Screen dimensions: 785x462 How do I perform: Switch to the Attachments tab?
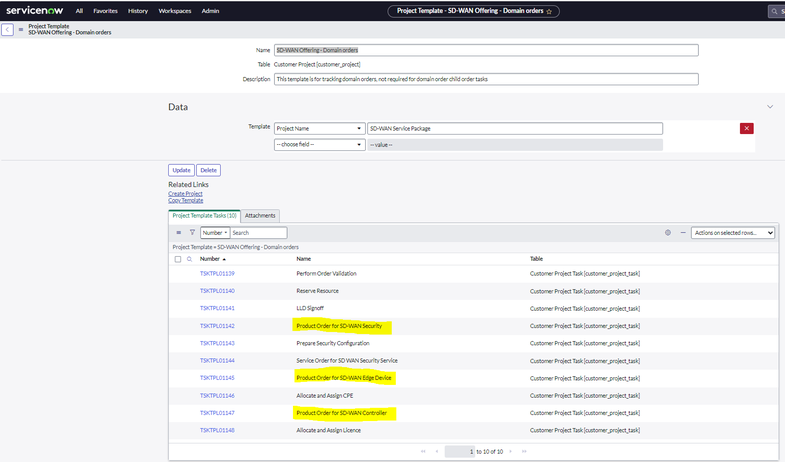260,216
